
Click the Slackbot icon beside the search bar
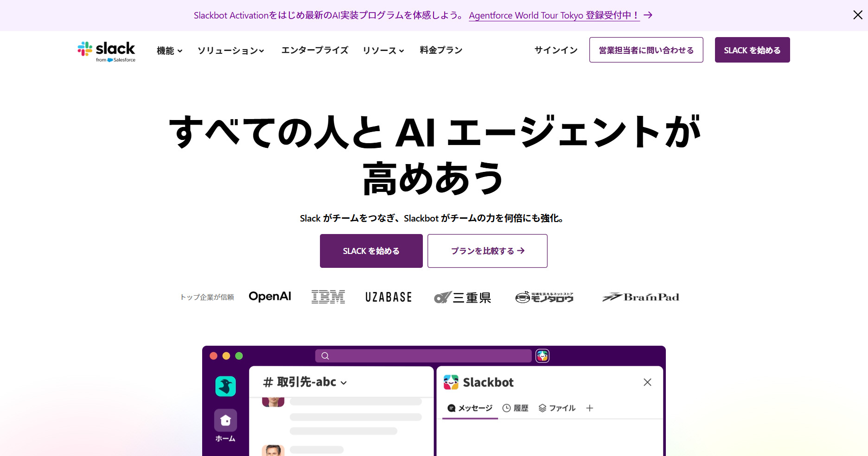tap(542, 356)
